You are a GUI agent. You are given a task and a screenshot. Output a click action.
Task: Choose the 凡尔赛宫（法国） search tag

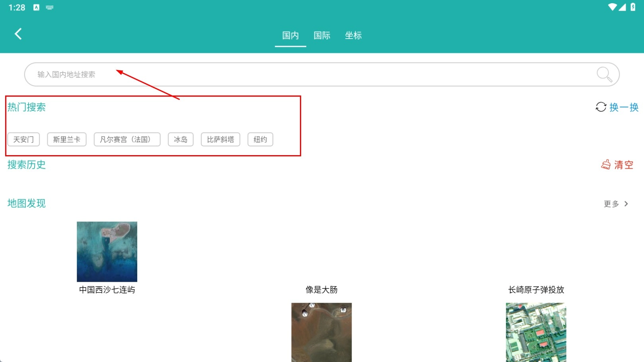(x=127, y=140)
